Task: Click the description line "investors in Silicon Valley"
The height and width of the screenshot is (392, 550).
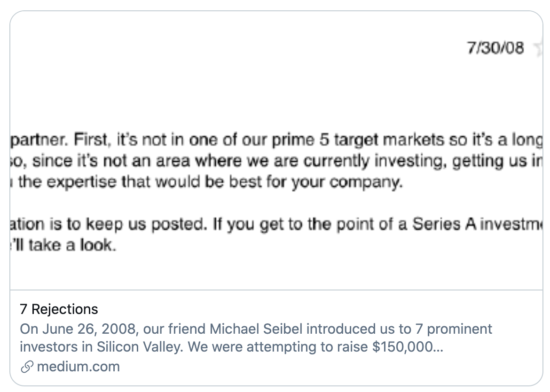Action: point(231,347)
